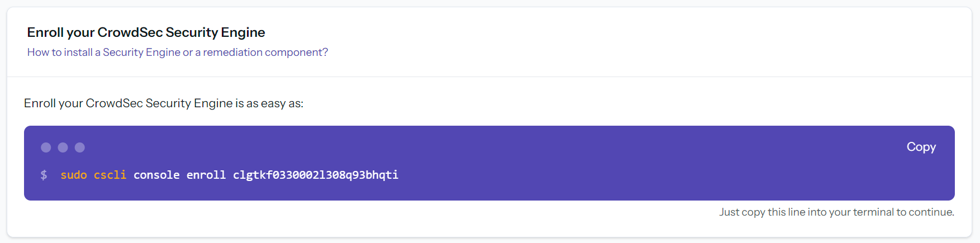This screenshot has width=980, height=243.
Task: Click the word 'console' in the command
Action: [156, 175]
